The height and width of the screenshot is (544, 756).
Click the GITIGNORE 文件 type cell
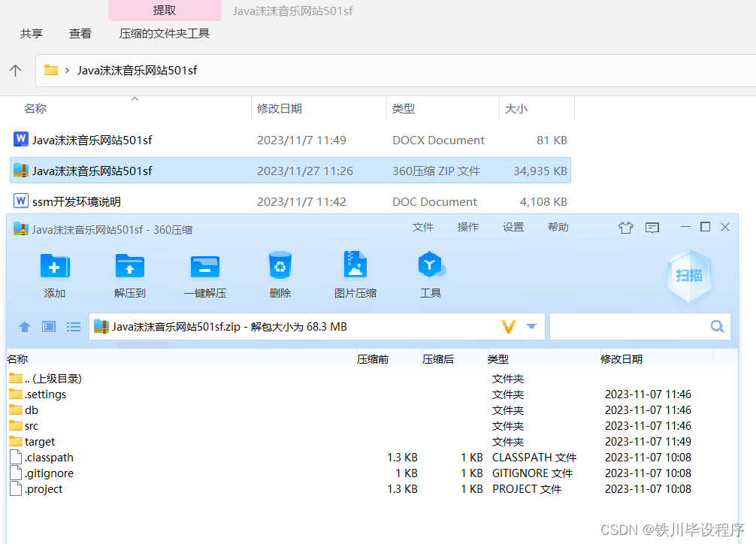point(532,473)
